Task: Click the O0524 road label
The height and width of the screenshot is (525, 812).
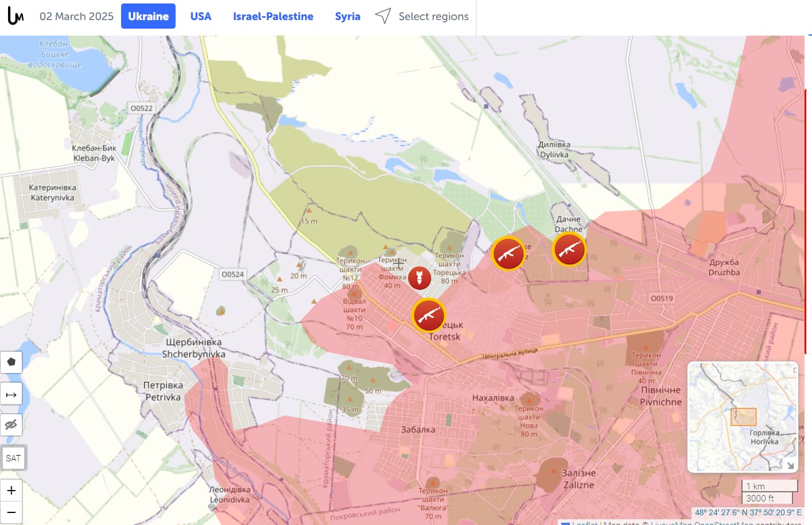Action: pyautogui.click(x=232, y=274)
